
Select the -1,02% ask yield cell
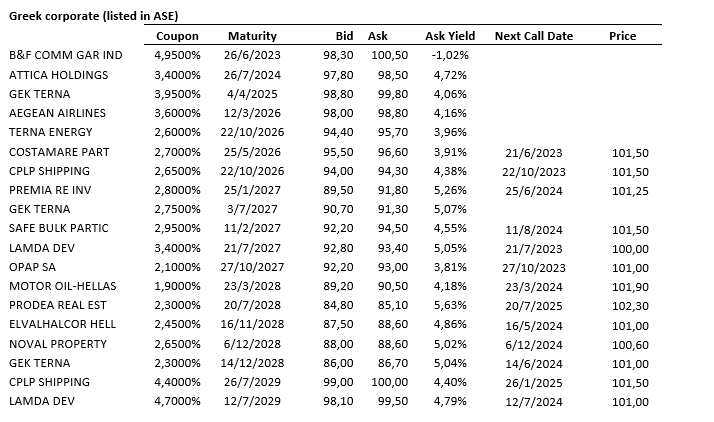450,55
